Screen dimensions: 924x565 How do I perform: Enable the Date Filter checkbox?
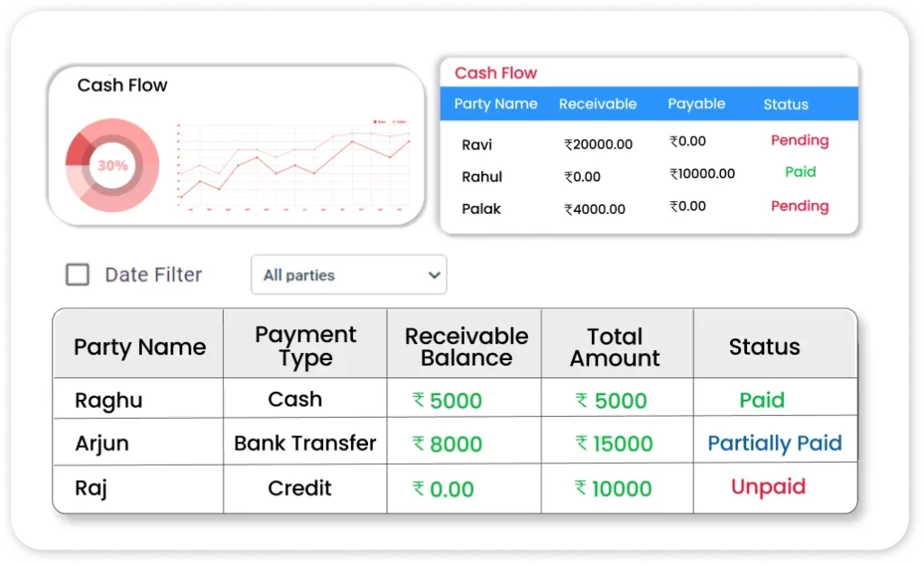pyautogui.click(x=78, y=274)
